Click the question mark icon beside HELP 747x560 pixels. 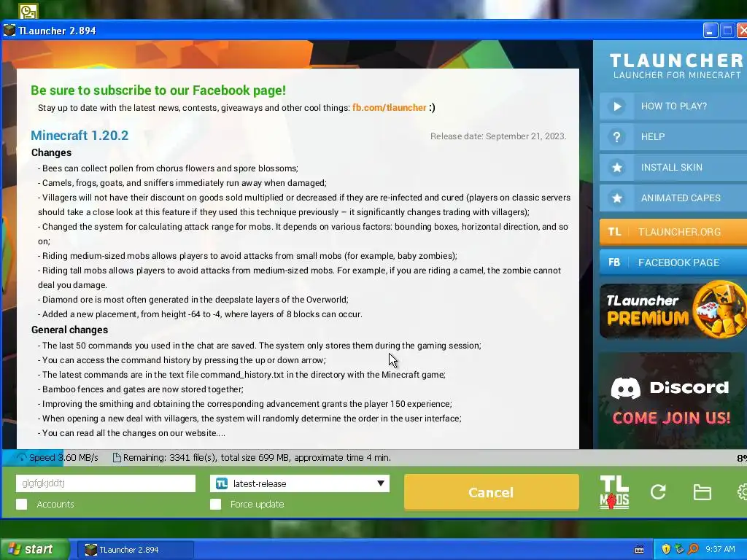tap(616, 137)
